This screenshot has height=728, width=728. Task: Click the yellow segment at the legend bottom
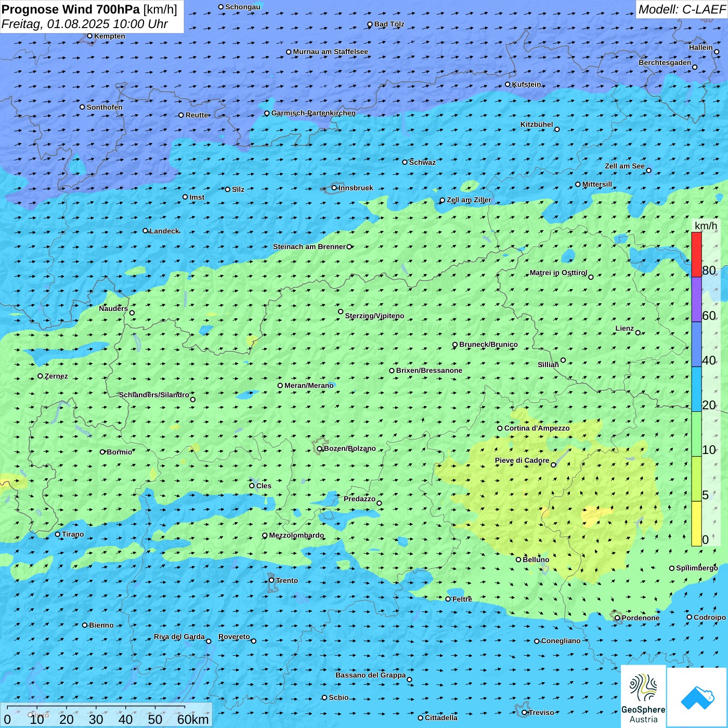click(696, 524)
